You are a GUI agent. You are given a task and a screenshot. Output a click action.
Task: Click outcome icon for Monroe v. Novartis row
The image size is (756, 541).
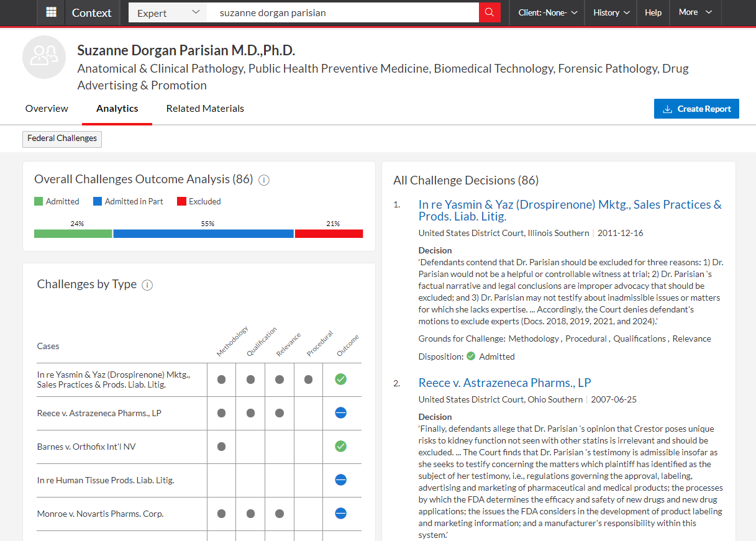(x=340, y=513)
